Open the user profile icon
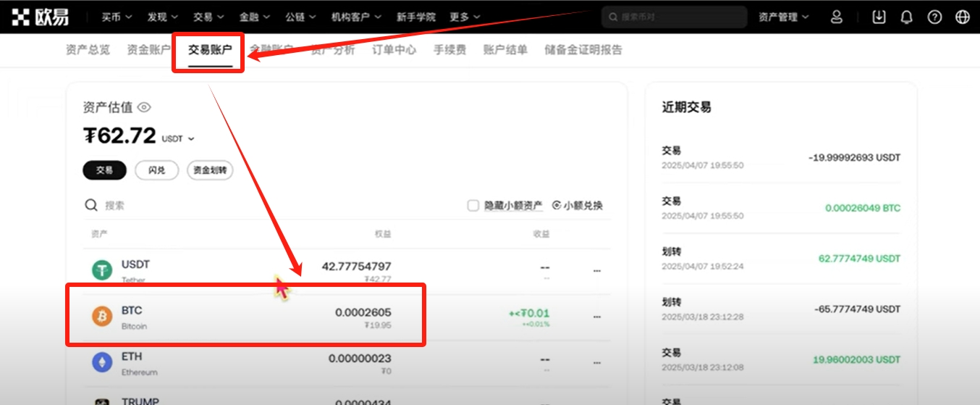The height and width of the screenshot is (405, 980). (x=837, y=17)
